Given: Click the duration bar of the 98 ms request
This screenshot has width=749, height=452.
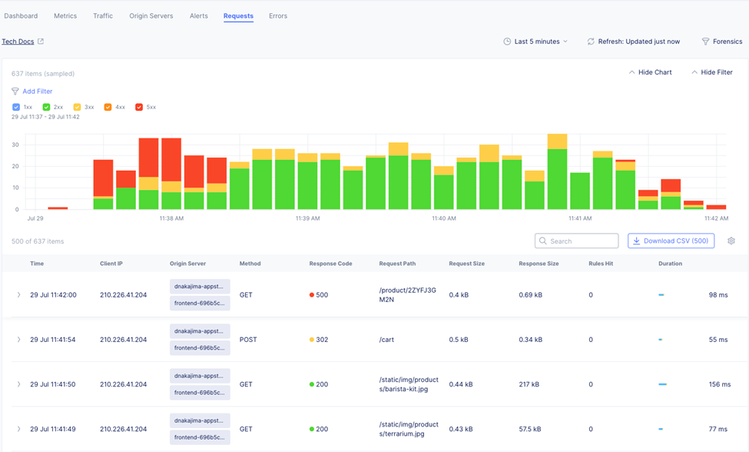Looking at the screenshot, I should click(x=661, y=295).
